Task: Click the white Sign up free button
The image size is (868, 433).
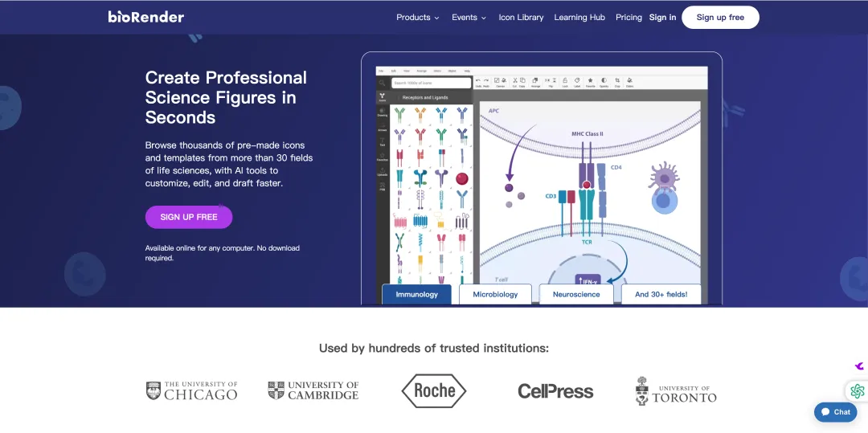Action: pyautogui.click(x=720, y=17)
